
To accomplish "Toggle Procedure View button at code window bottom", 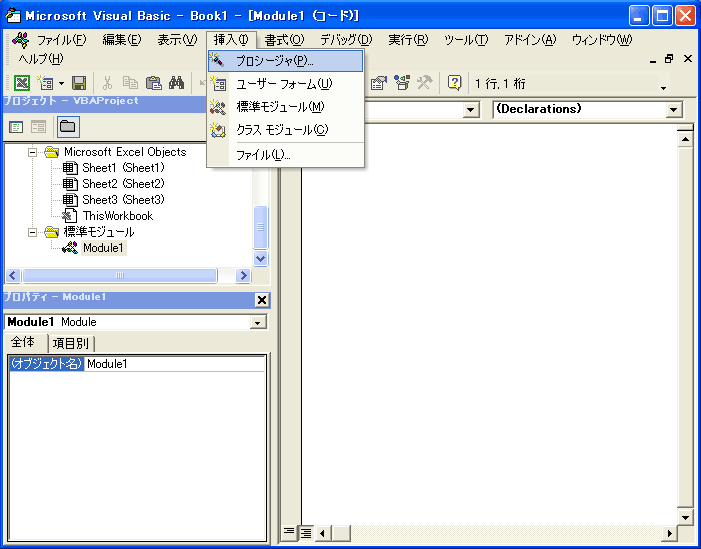I will coord(289,532).
